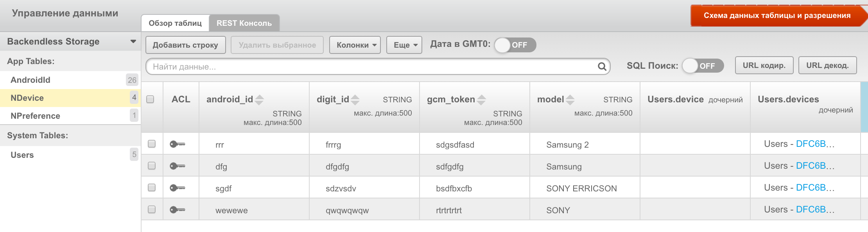Sort by the digit_id column arrows
The image size is (868, 232).
(x=355, y=100)
